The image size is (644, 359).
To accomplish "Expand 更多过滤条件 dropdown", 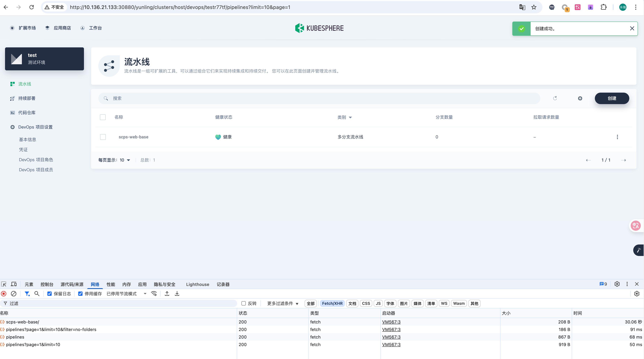I will pyautogui.click(x=283, y=304).
